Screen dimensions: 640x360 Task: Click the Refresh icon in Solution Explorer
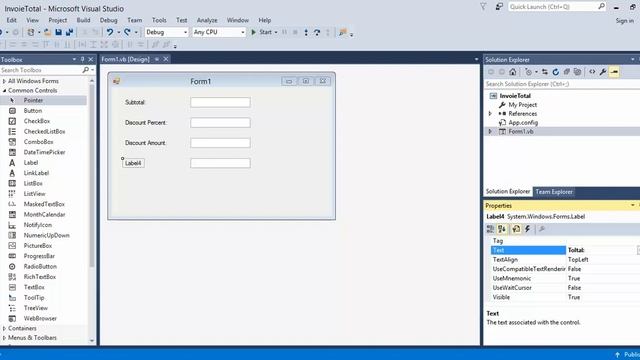(x=556, y=72)
